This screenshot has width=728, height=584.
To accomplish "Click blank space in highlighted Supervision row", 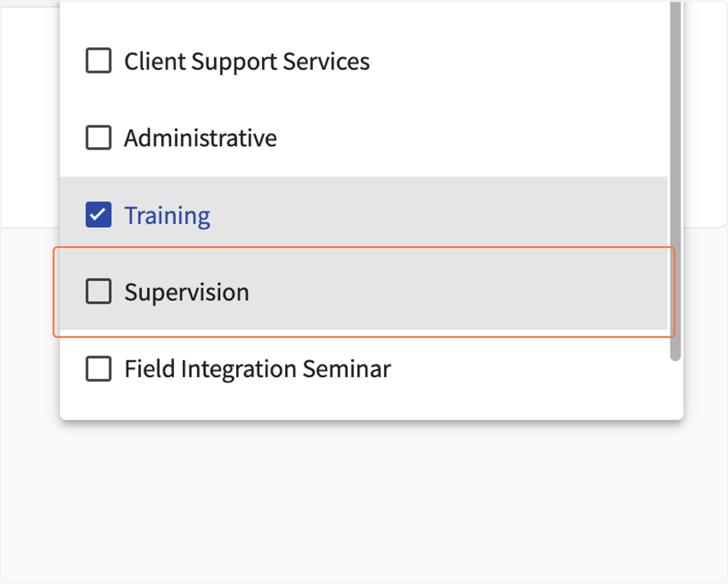I will coord(455,292).
